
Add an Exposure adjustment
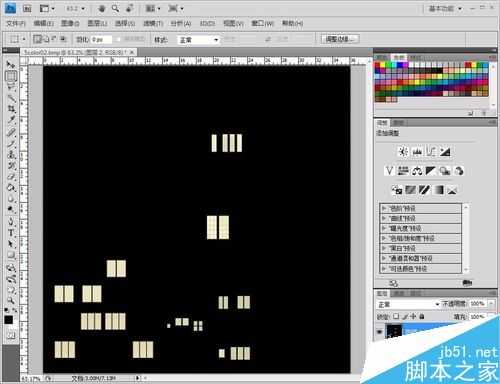point(445,152)
